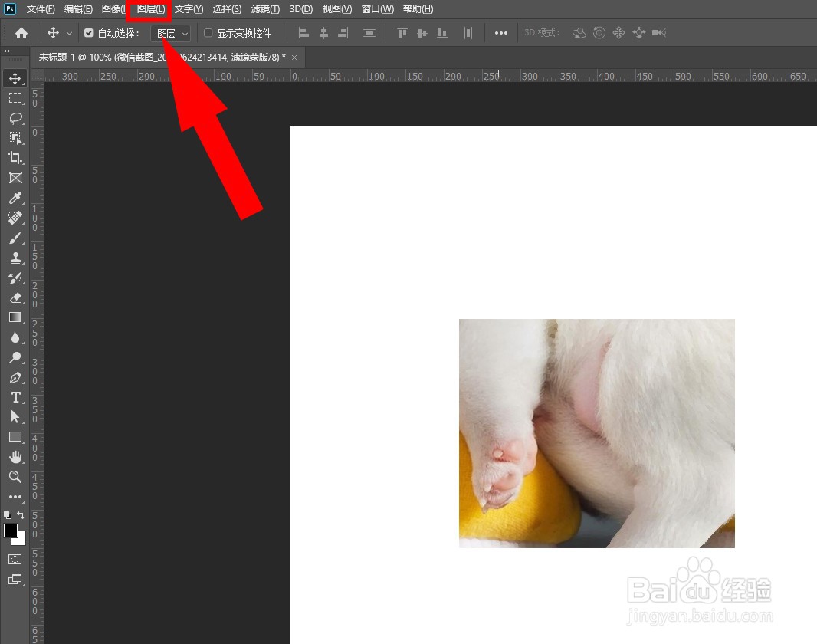This screenshot has height=644, width=817.
Task: Select the Eyedropper tool
Action: click(x=15, y=198)
